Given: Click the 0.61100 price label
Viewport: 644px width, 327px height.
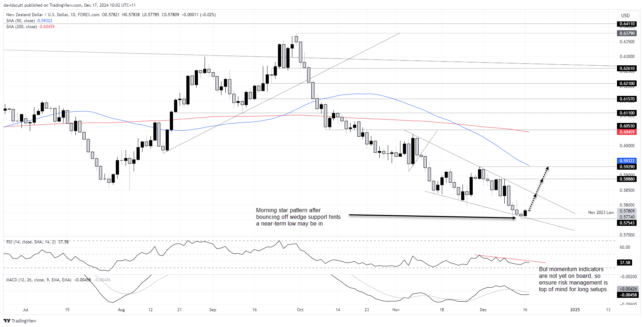Looking at the screenshot, I should 627,113.
